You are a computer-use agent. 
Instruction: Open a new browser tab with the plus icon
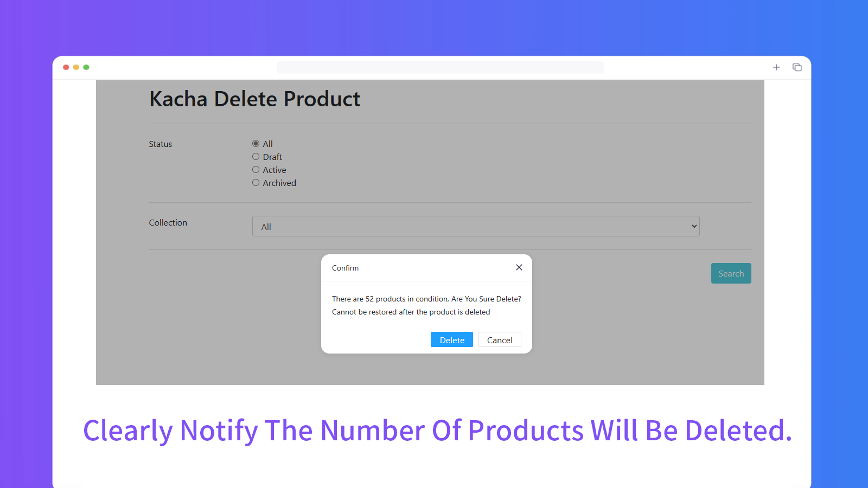coord(776,67)
